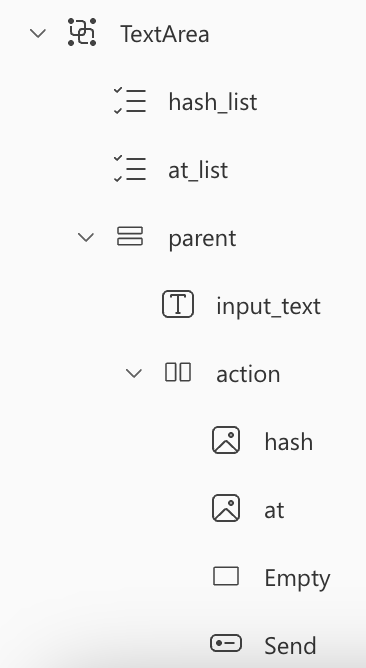Select the hash_list item in tree

tap(213, 102)
